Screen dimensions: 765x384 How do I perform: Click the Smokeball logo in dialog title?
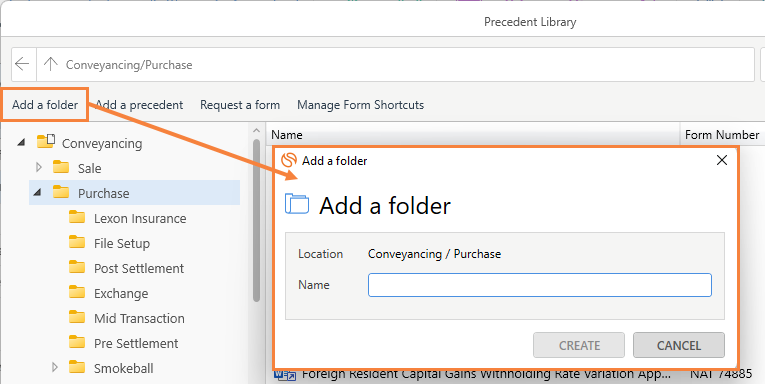tap(289, 160)
